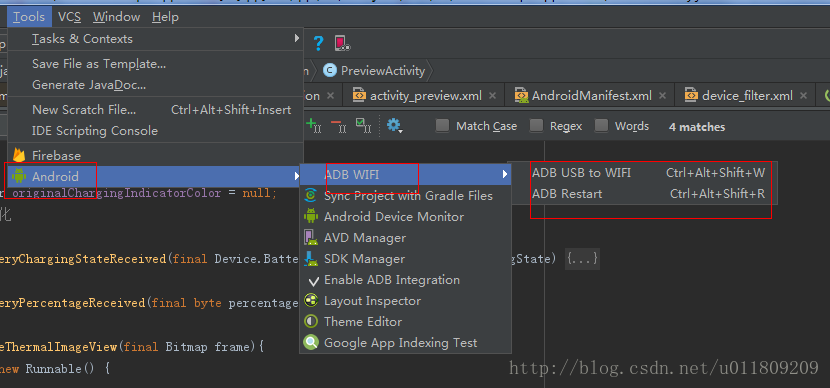Select ADB USB to WIFI
This screenshot has height=388, width=830.
(648, 173)
